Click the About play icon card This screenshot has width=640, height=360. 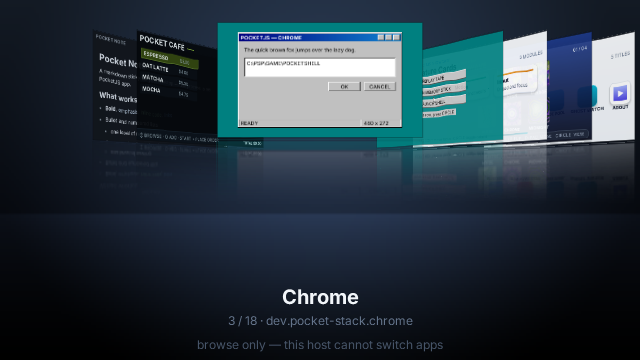[x=620, y=94]
